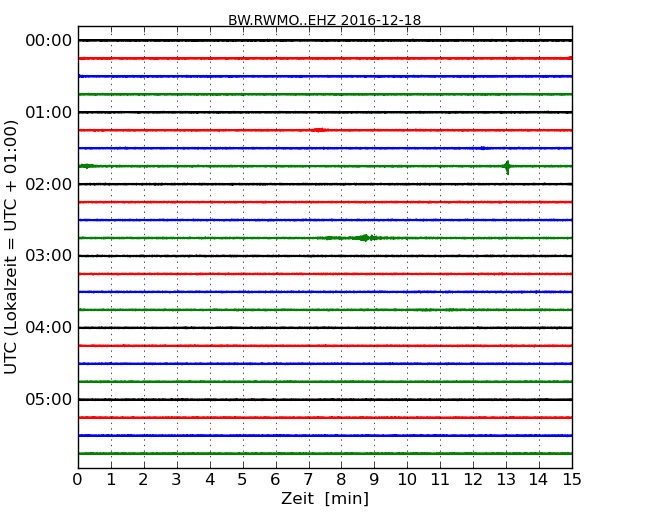Click the 00:00 time axis label
The height and width of the screenshot is (520, 650).
click(x=49, y=41)
